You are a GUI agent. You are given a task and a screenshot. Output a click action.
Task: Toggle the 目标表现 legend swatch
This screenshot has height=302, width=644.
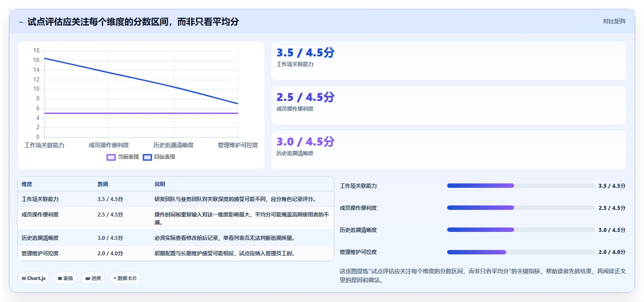click(147, 157)
